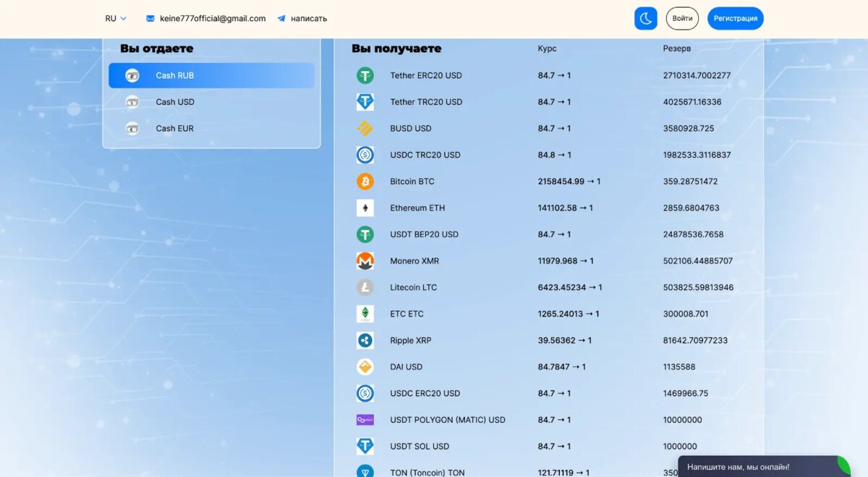The height and width of the screenshot is (477, 868).
Task: Click the USDT SOL coin icon
Action: tap(365, 446)
